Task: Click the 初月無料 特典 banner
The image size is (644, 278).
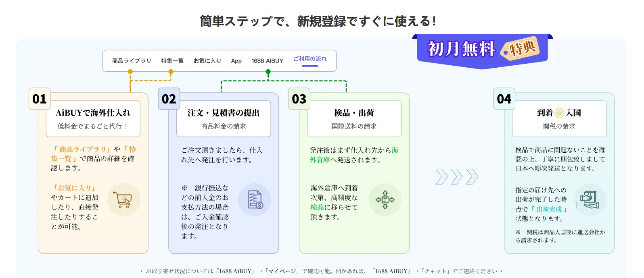Action: [x=483, y=51]
